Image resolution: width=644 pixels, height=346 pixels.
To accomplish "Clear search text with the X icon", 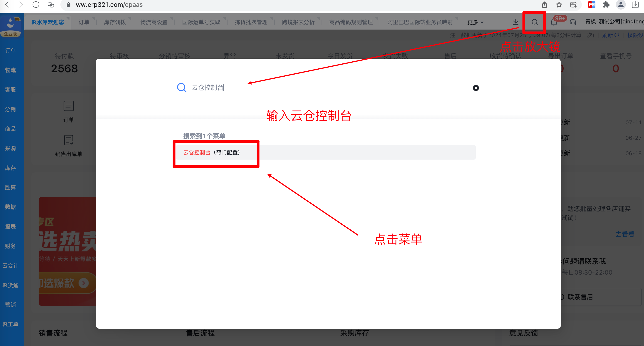I will (476, 88).
